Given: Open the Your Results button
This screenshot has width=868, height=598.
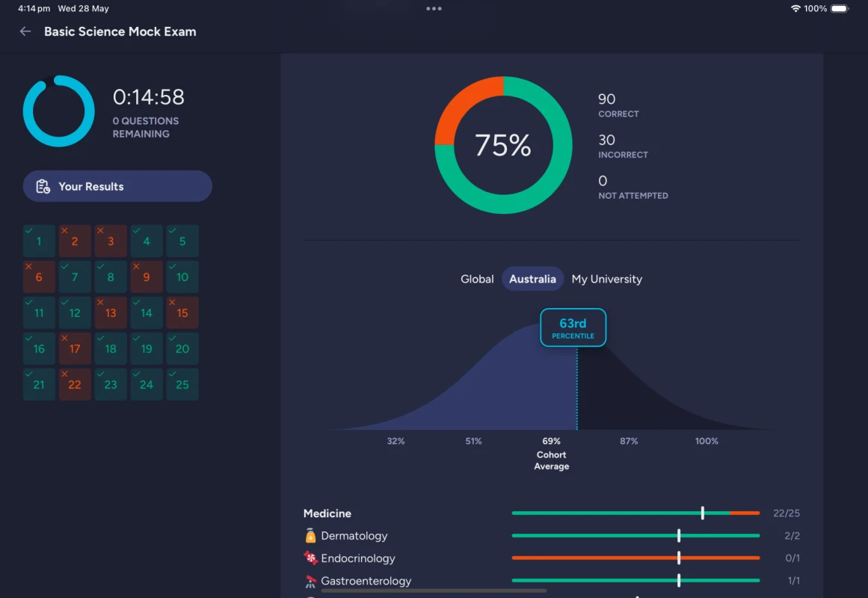Looking at the screenshot, I should (117, 187).
